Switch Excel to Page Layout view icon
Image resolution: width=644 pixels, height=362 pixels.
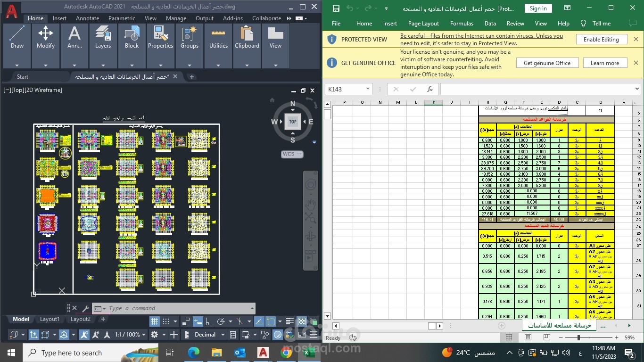[x=528, y=337]
